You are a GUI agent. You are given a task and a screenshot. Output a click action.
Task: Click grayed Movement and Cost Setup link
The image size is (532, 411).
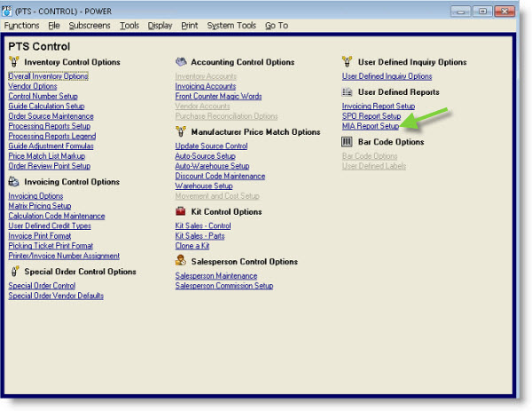pyautogui.click(x=217, y=196)
